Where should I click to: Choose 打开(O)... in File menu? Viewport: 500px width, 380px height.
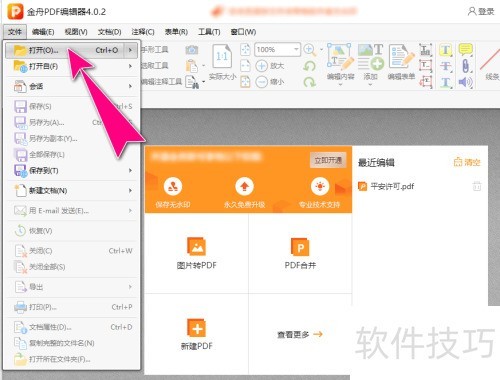(71, 50)
